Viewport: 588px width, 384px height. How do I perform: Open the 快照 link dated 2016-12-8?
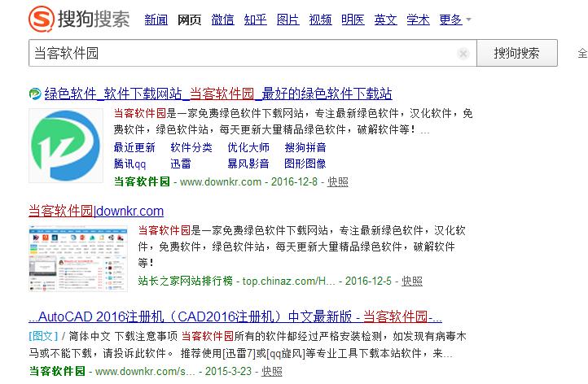point(338,182)
